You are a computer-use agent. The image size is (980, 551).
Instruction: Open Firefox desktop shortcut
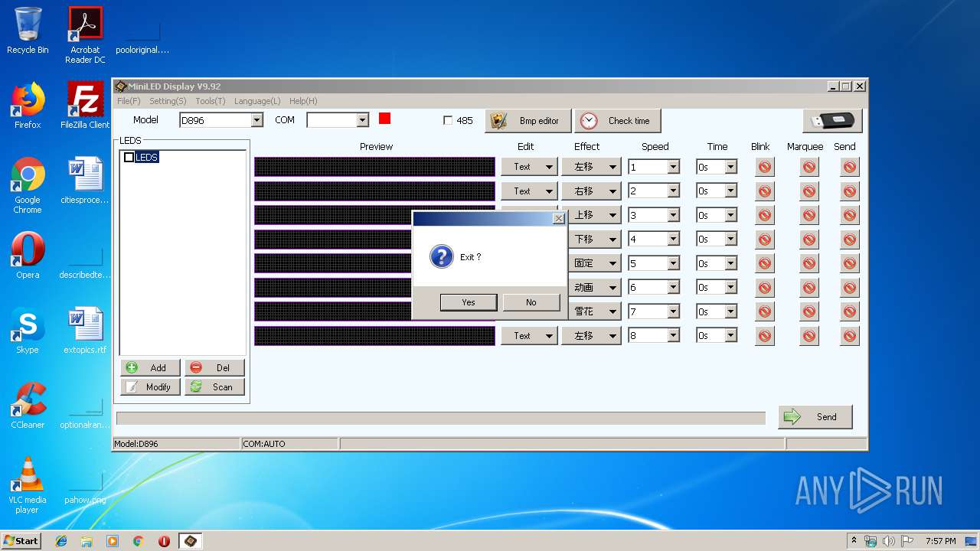coord(28,106)
